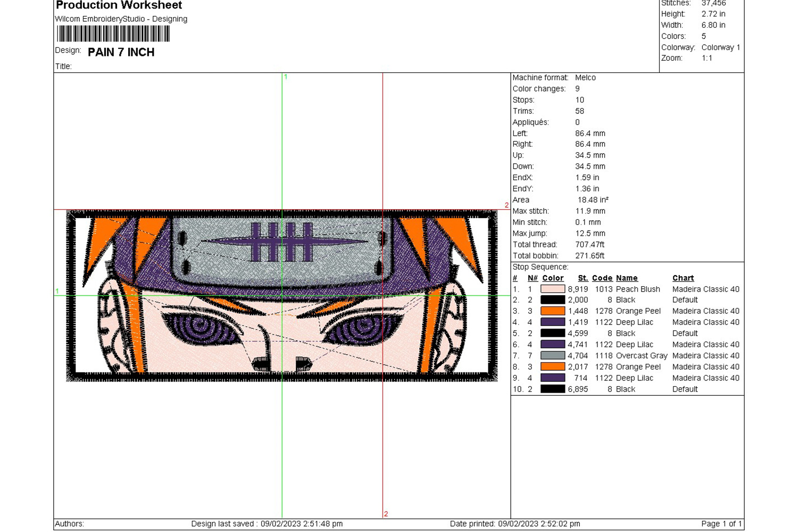Click the 'Peach Blush' thread name

pyautogui.click(x=638, y=289)
